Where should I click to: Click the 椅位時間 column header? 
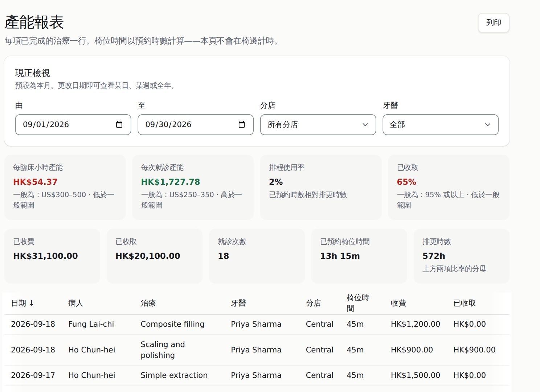[358, 303]
